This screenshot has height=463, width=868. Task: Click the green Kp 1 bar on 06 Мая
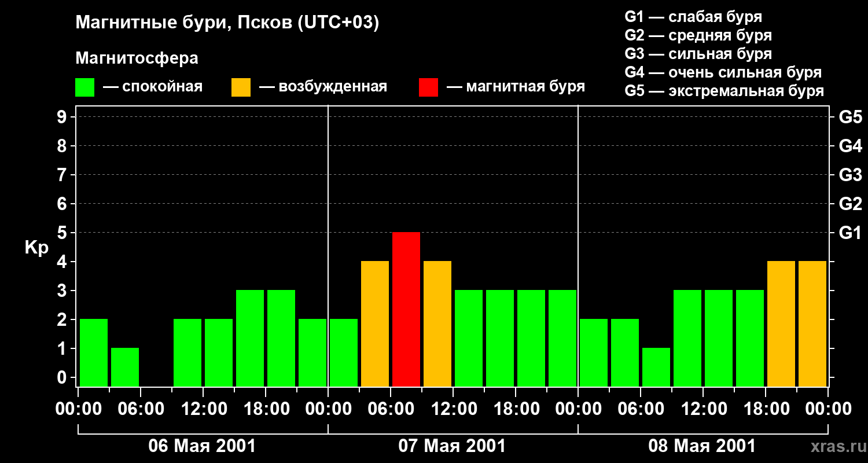(x=125, y=367)
